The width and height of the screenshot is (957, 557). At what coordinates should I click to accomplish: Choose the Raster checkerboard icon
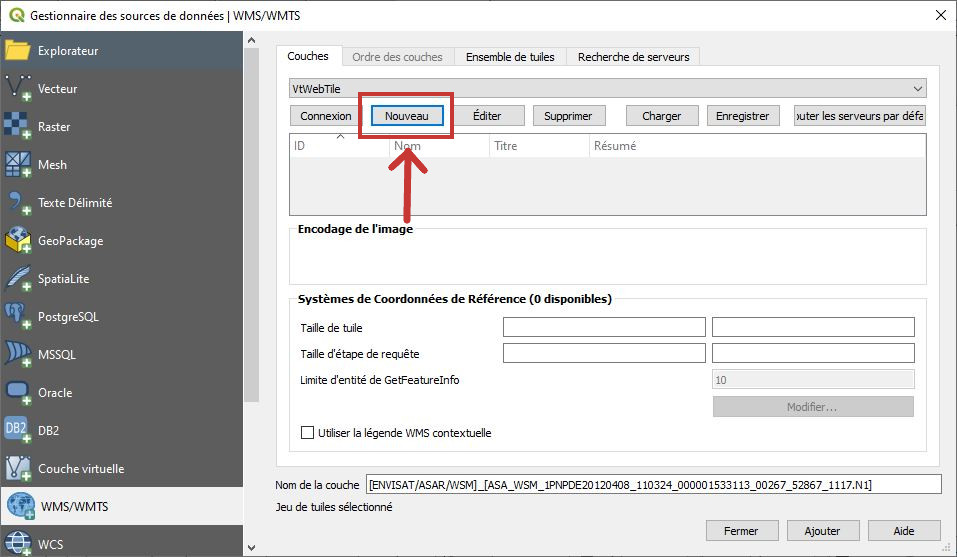(x=18, y=127)
